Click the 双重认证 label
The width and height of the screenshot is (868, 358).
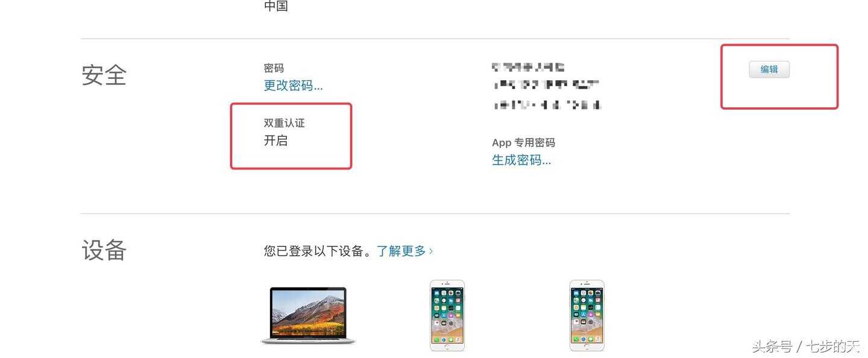[x=285, y=123]
